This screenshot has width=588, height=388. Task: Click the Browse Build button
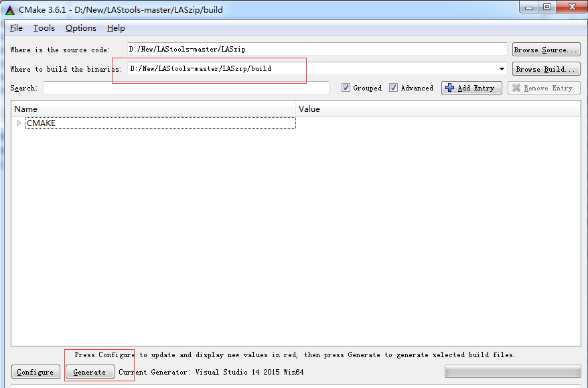point(546,69)
